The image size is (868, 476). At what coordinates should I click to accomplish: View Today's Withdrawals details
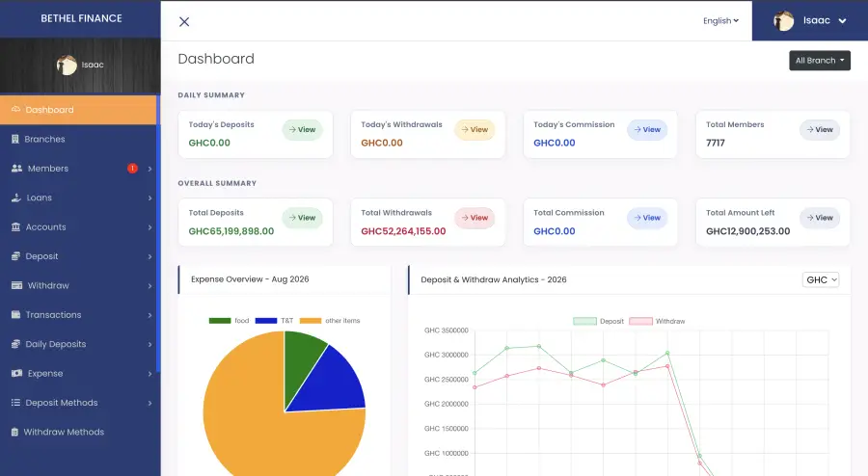click(x=475, y=129)
